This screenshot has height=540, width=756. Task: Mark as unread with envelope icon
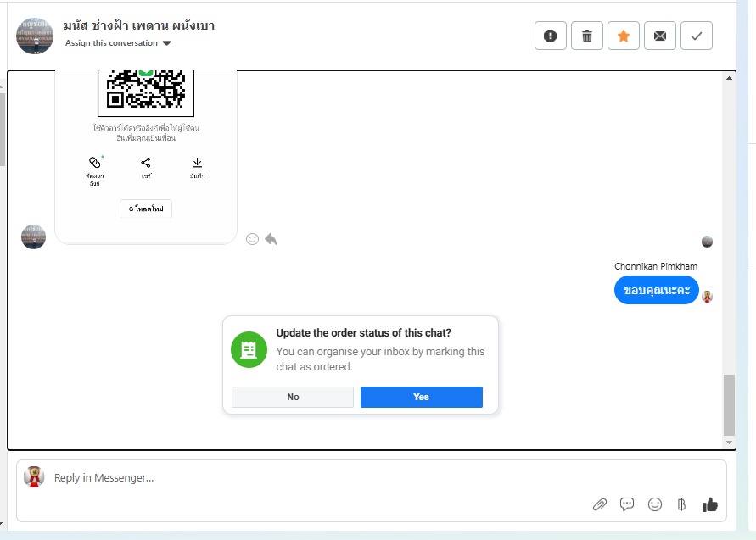coord(660,36)
